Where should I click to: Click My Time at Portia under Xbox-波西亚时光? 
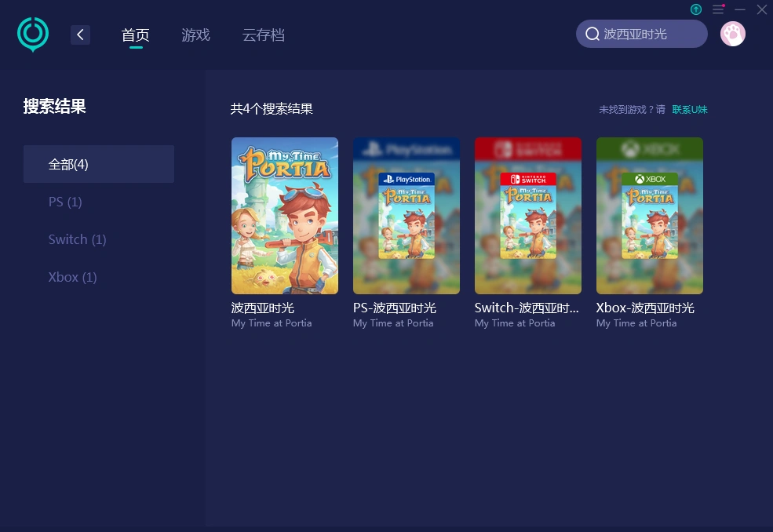click(636, 323)
